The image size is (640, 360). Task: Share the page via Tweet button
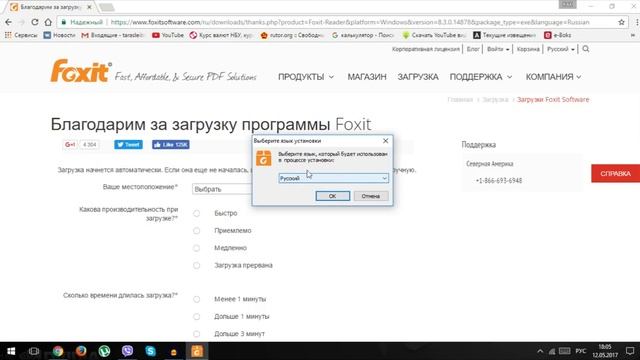click(x=128, y=144)
